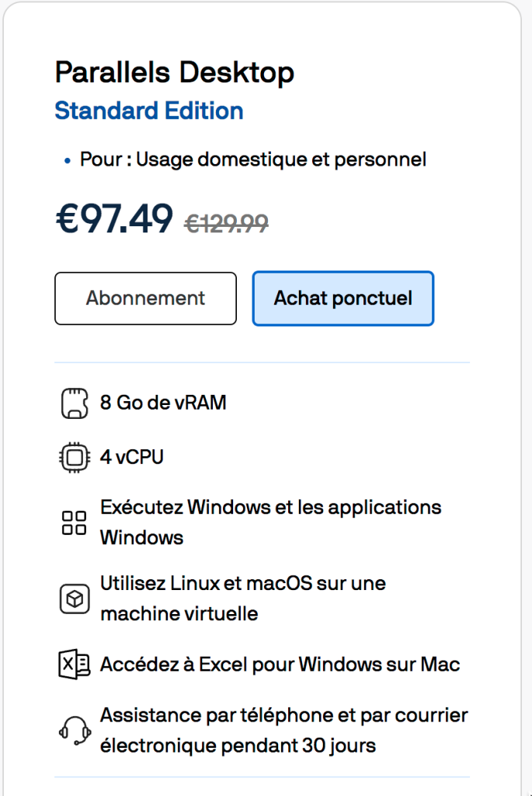The width and height of the screenshot is (532, 796).
Task: Click "Usage domestique et personnel" text
Action: pos(311,160)
